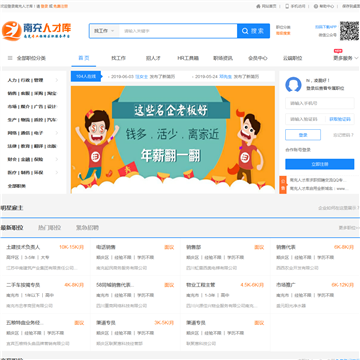Viewport: 360px width, 360px height.
Task: Click the 扫码下载APP link
Action: (x=326, y=27)
